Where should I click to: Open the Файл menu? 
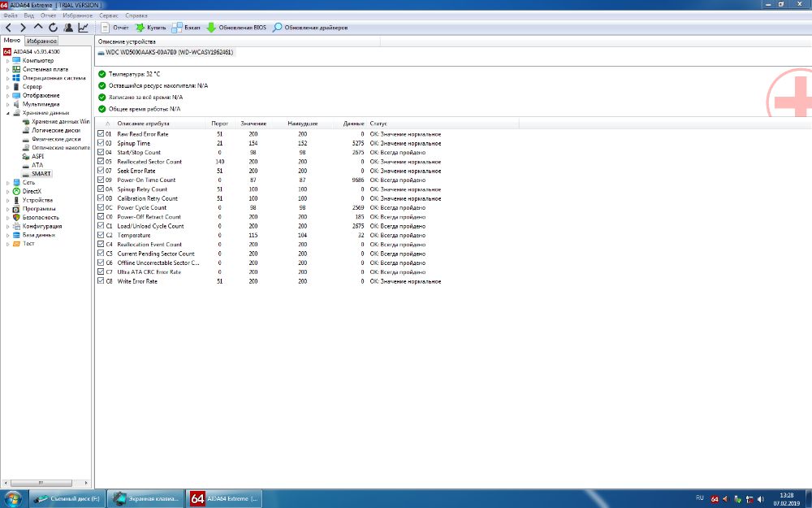[x=11, y=15]
